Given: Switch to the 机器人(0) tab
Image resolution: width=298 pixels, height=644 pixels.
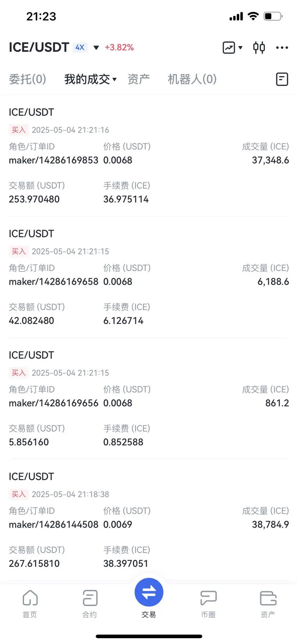Looking at the screenshot, I should coord(192,79).
